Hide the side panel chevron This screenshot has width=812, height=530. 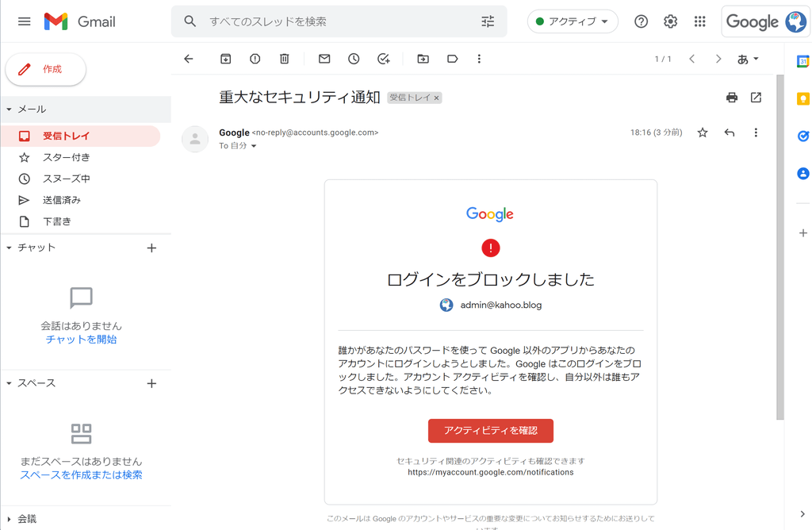point(802,514)
